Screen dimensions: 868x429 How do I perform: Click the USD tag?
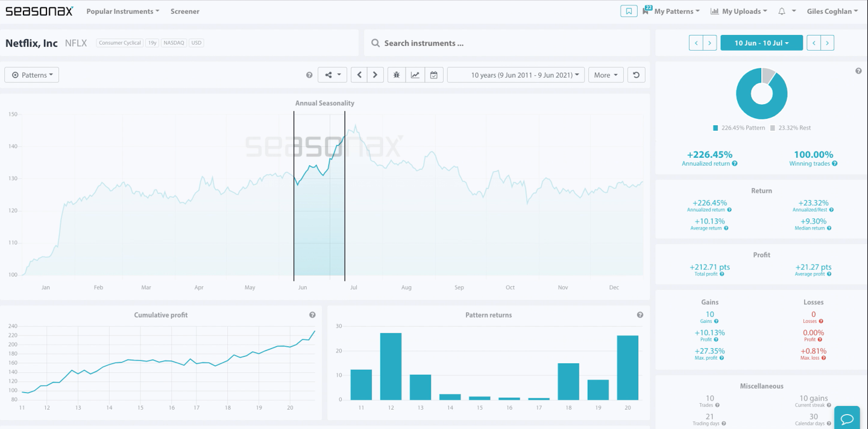coord(197,43)
